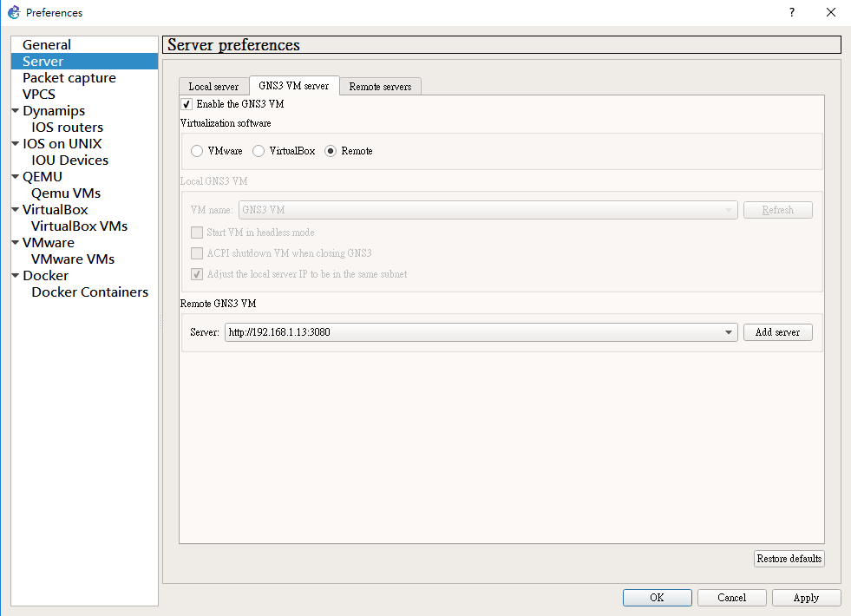Open IOS on UNIX preferences
Viewport: 851px width, 616px height.
pos(62,144)
